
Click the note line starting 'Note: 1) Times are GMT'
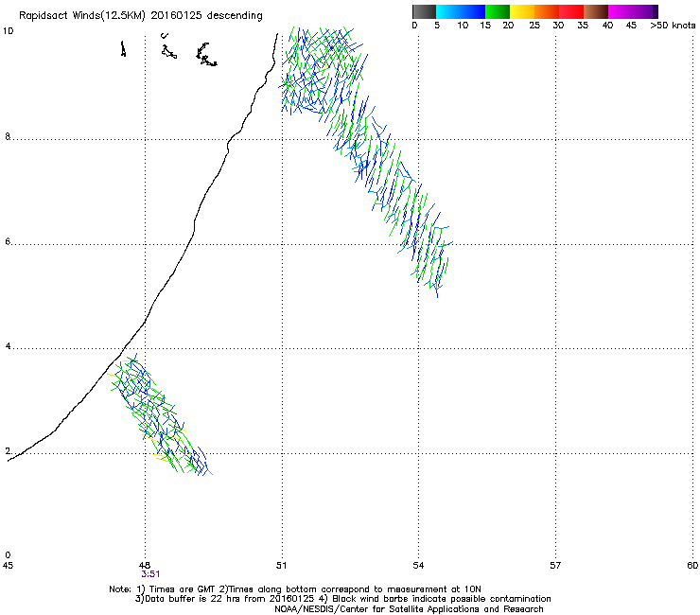(x=295, y=589)
